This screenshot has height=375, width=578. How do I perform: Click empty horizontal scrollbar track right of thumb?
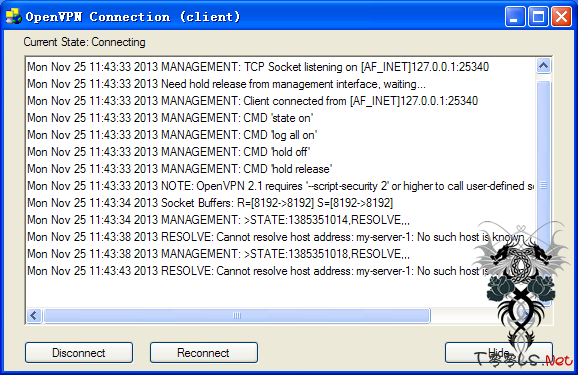[x=464, y=316]
